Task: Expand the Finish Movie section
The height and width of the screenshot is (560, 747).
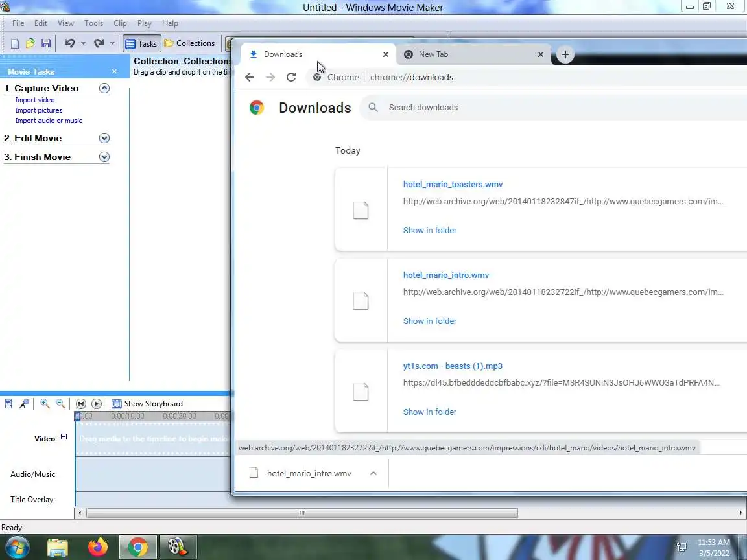Action: click(x=104, y=157)
